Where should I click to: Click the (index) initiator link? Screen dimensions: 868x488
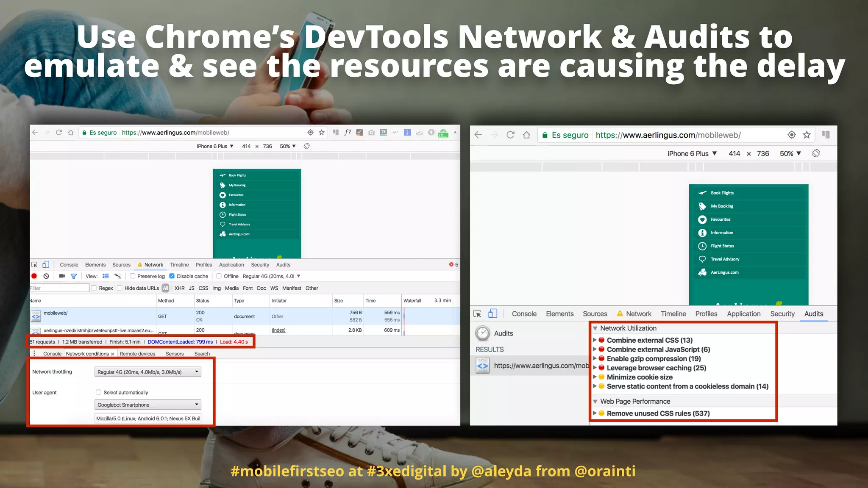(x=278, y=330)
